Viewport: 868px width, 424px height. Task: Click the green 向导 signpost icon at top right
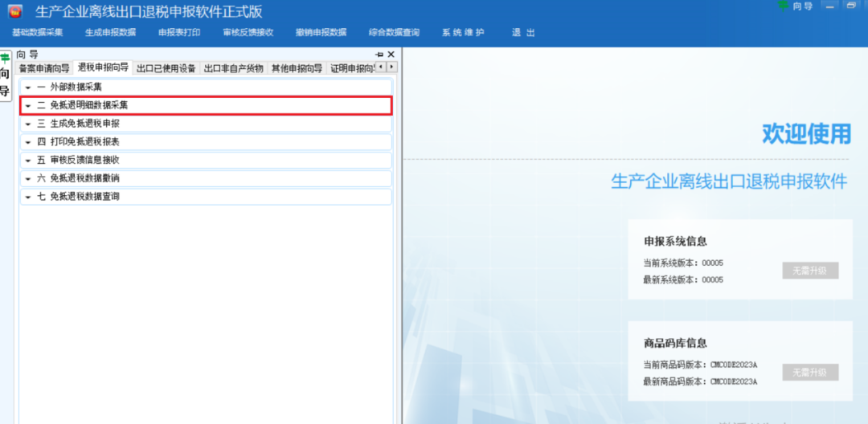(784, 6)
